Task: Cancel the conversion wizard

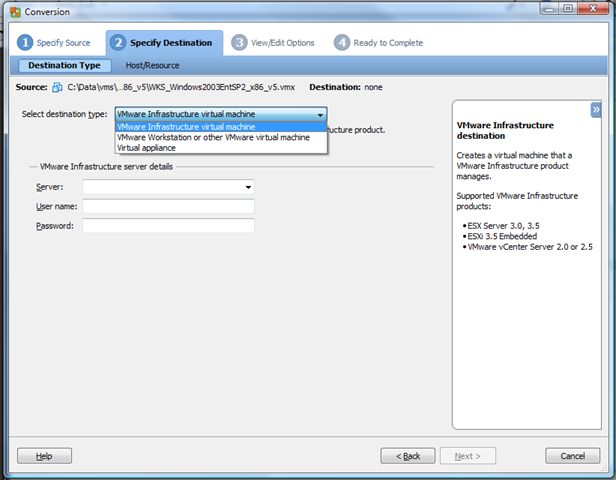Action: [x=572, y=456]
